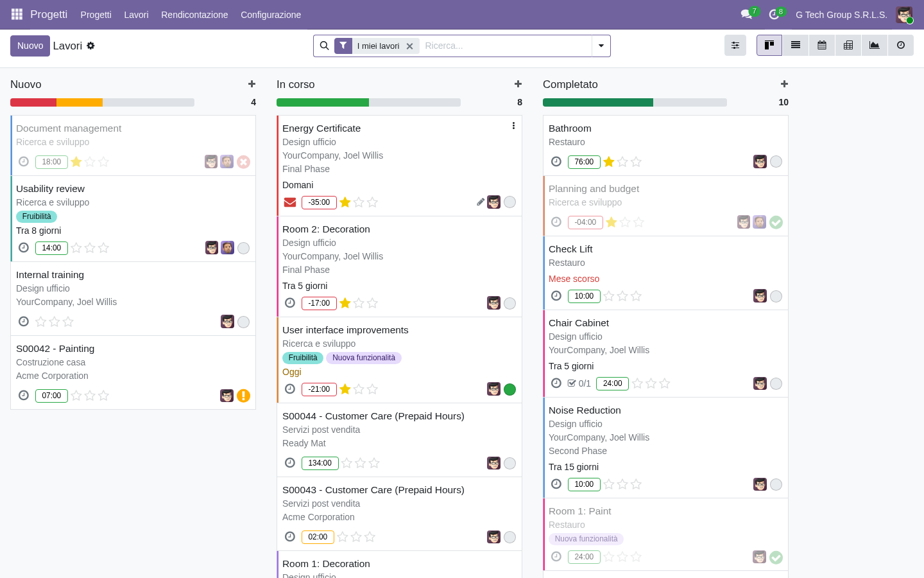Remove the 'I miei lavori' filter
This screenshot has height=578, width=924.
click(x=409, y=46)
